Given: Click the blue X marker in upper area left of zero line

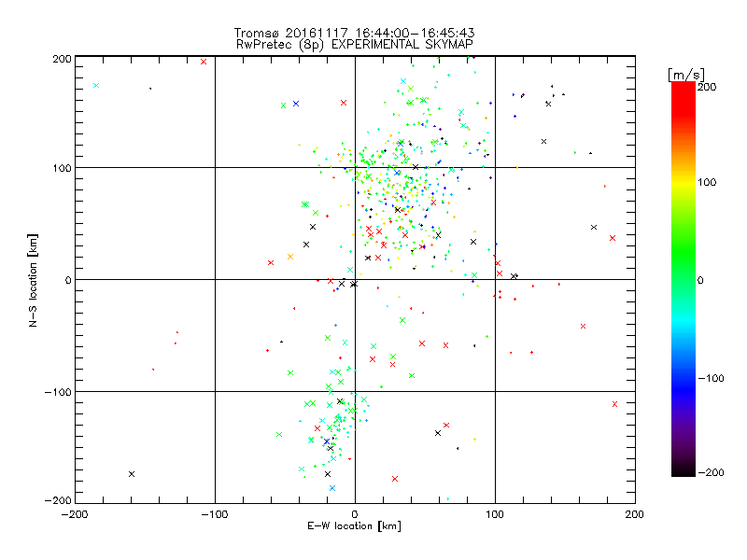Looking at the screenshot, I should 296,104.
